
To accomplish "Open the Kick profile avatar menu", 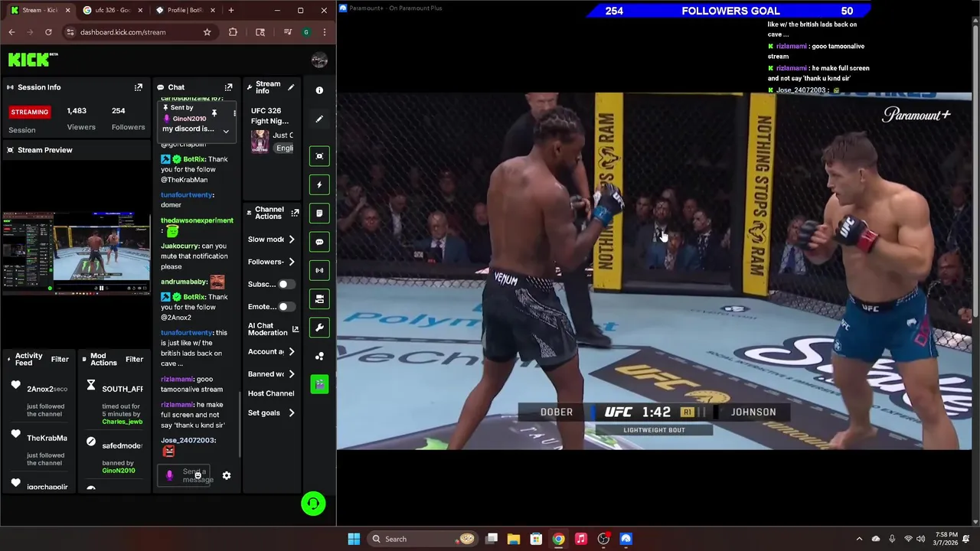I will 319,60.
